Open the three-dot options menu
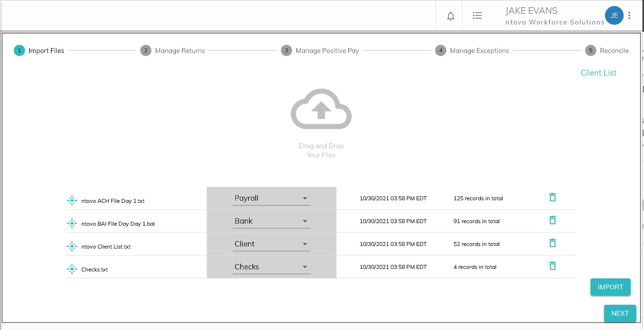 click(x=629, y=15)
